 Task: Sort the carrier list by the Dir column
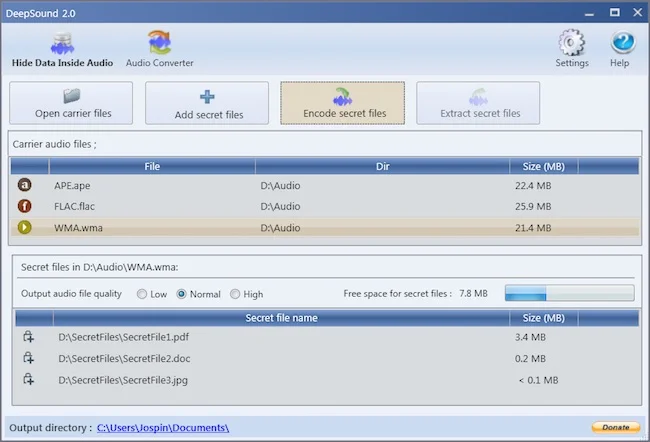point(382,166)
